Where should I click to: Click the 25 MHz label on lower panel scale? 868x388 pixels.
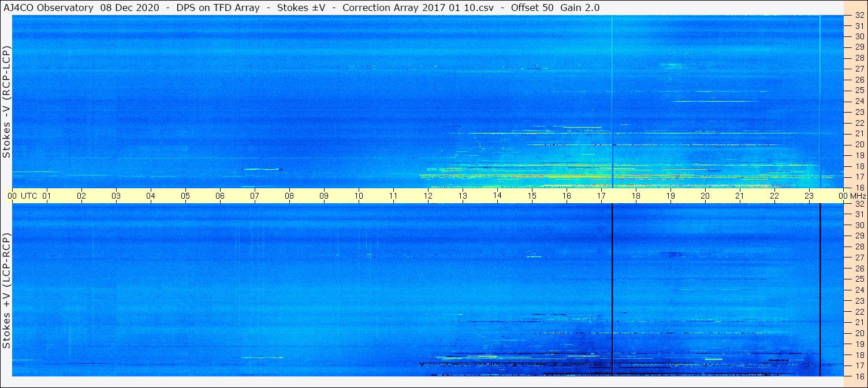(859, 279)
